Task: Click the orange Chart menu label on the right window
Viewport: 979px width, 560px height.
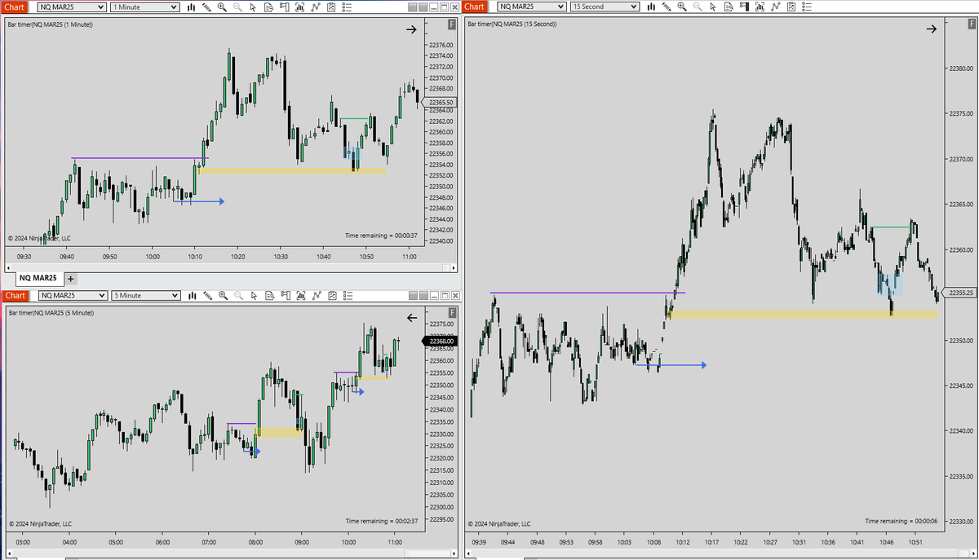Action: (473, 7)
